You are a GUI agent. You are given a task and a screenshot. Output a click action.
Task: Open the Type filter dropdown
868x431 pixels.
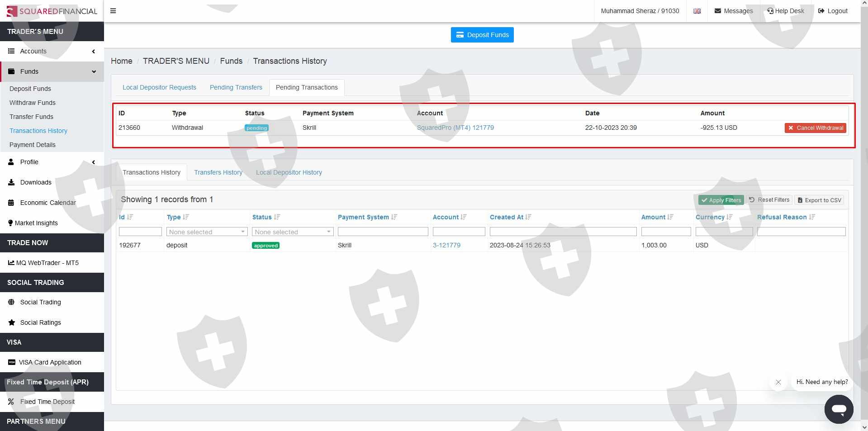tap(207, 232)
